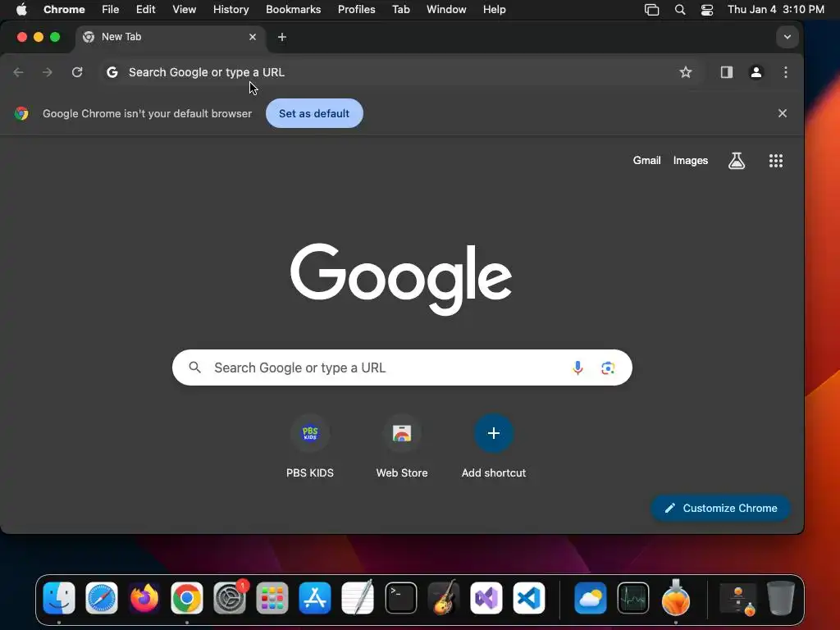This screenshot has width=840, height=630.
Task: Open the Profiles menu
Action: click(x=356, y=10)
